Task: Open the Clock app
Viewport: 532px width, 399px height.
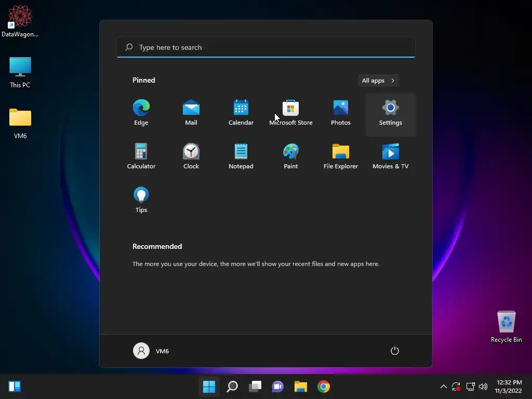Action: point(191,156)
